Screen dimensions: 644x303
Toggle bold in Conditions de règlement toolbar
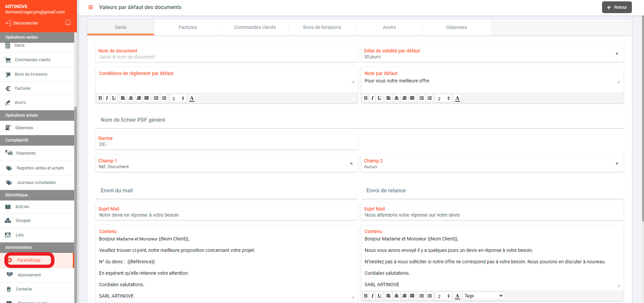[100, 98]
